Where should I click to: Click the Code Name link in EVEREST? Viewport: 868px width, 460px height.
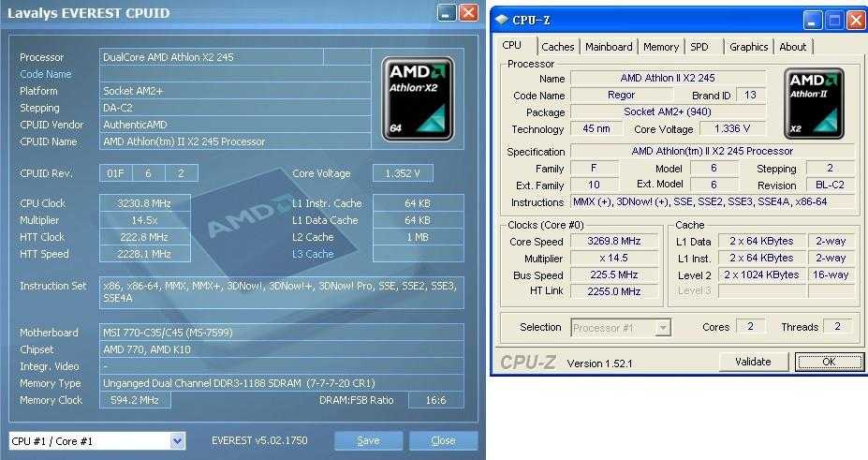coord(45,74)
